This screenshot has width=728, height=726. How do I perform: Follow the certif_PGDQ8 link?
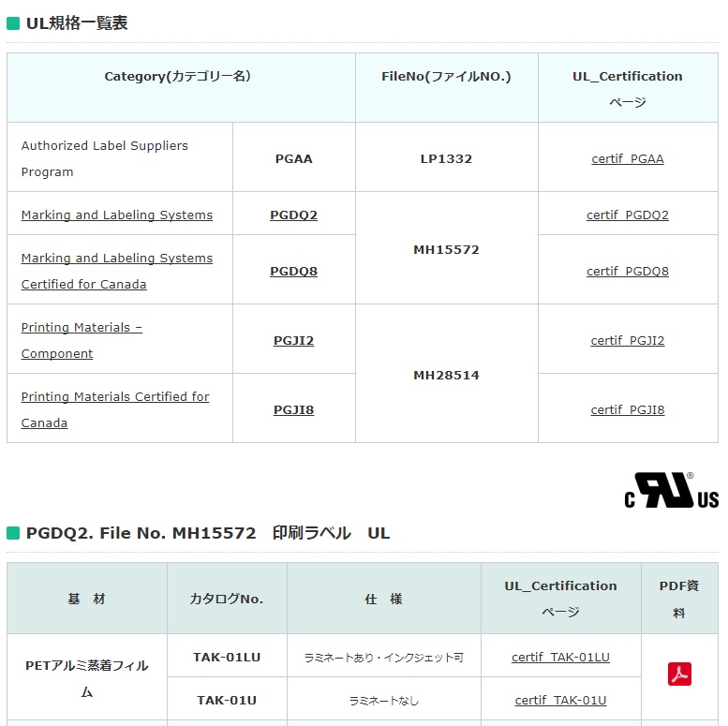click(x=628, y=271)
